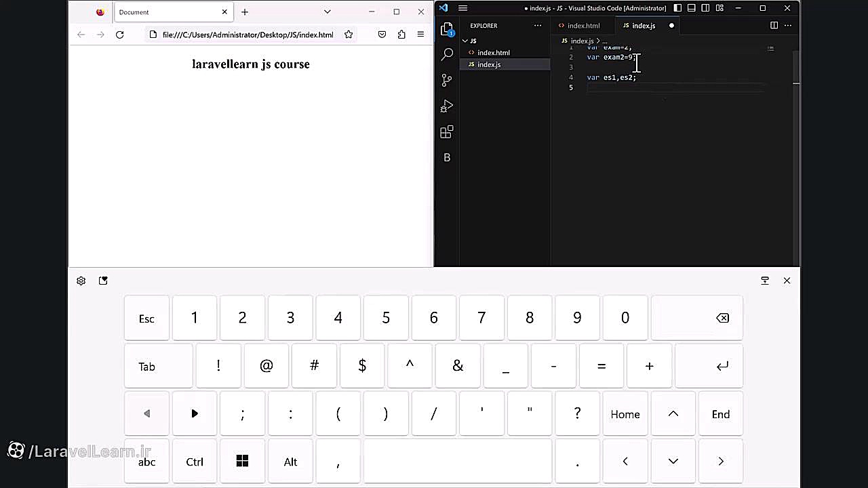Click code line 4 'var es1,es2;'
The height and width of the screenshot is (488, 868).
(x=611, y=77)
